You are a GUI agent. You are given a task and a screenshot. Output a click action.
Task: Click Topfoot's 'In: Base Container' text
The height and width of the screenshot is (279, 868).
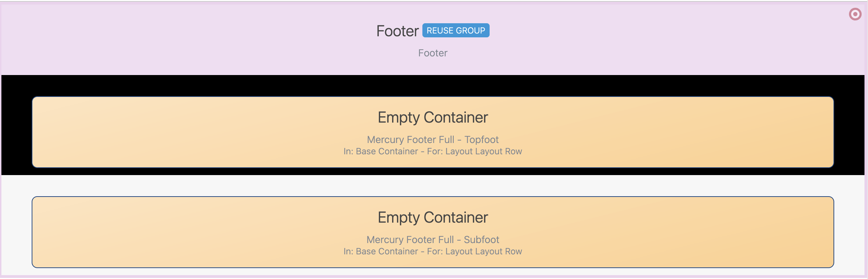coord(380,151)
